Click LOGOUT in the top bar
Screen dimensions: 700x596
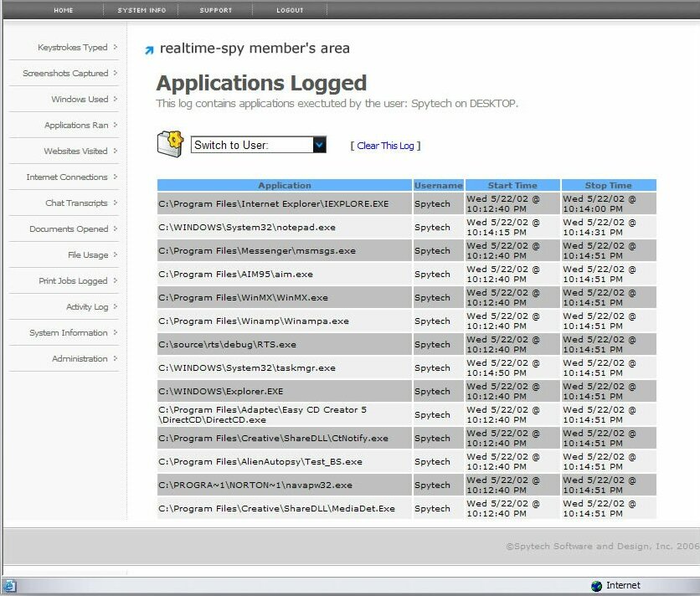pyautogui.click(x=290, y=10)
